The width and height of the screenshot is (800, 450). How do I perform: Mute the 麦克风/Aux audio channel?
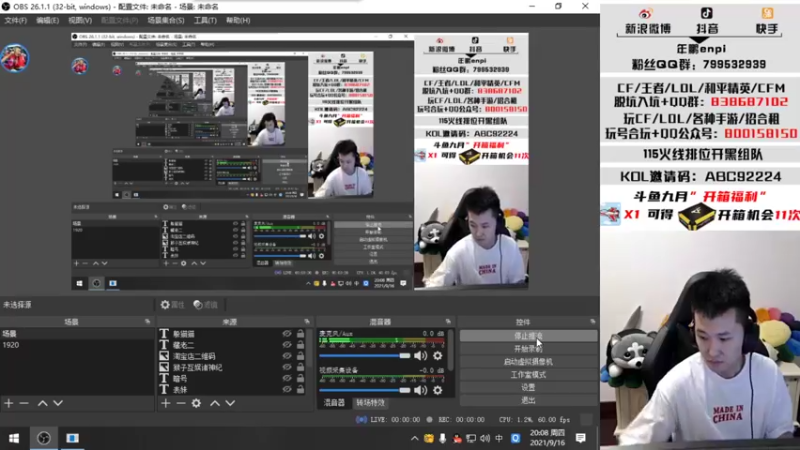[x=420, y=356]
